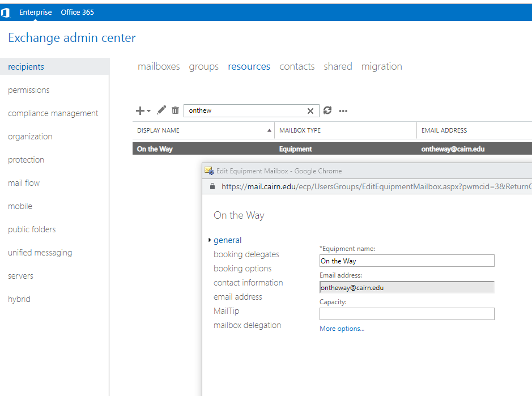The width and height of the screenshot is (532, 396).
Task: Click the padlock icon in the address bar
Action: [212, 186]
